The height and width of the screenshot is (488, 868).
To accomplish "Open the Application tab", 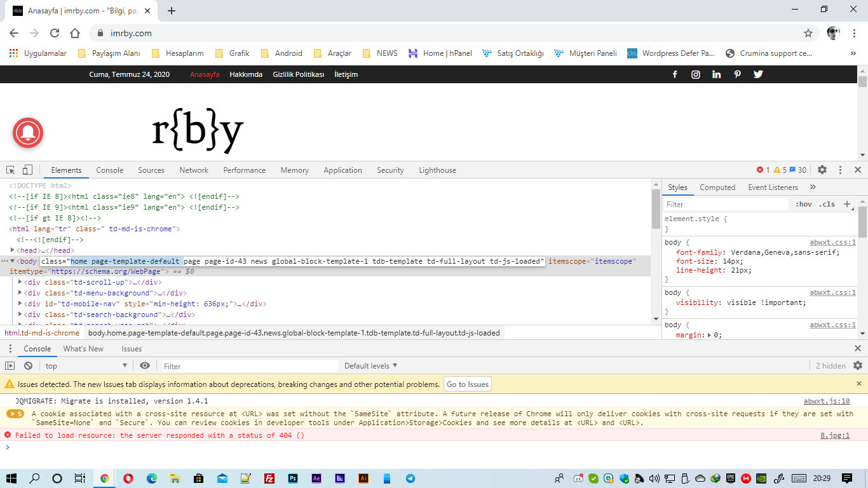I will tap(342, 170).
